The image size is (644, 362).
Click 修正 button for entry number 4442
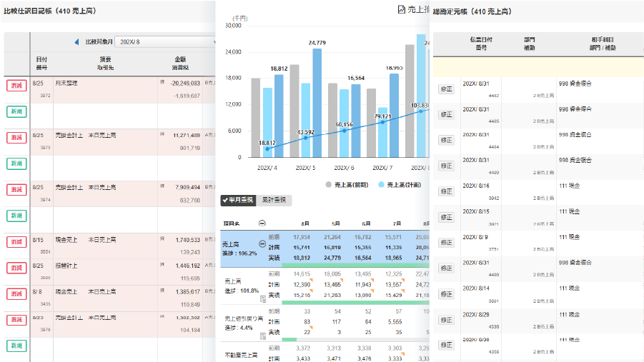click(445, 89)
